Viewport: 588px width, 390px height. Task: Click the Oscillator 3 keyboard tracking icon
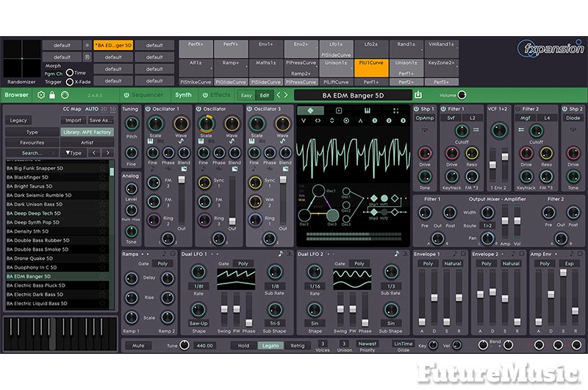pos(251,141)
